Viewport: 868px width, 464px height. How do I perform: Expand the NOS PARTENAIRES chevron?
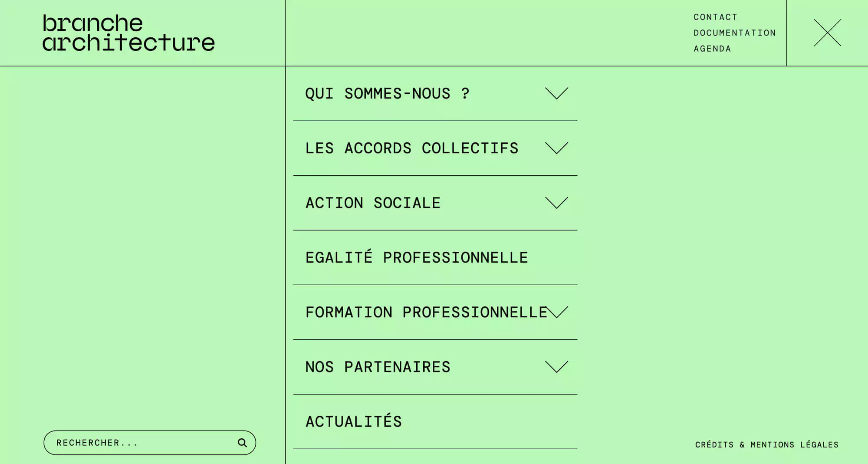pyautogui.click(x=557, y=367)
